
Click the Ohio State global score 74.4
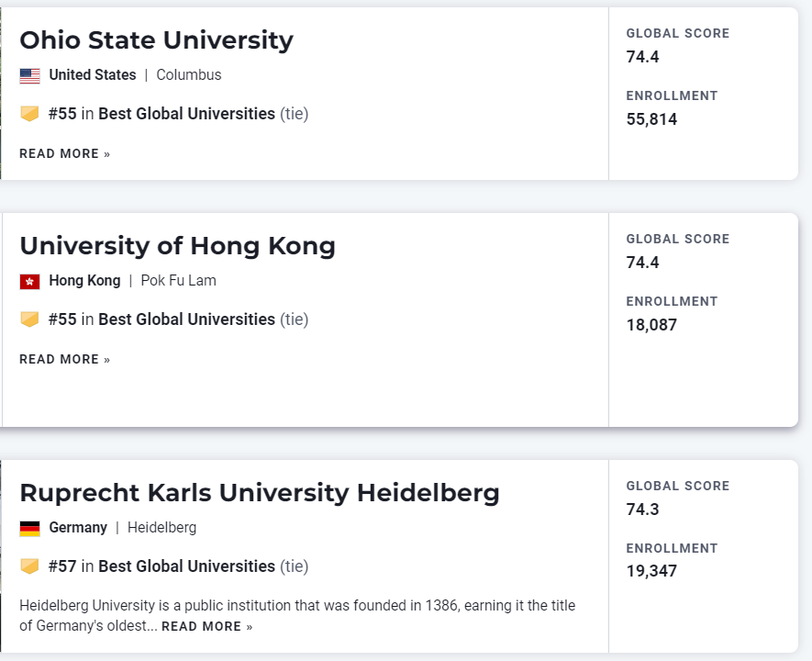642,57
